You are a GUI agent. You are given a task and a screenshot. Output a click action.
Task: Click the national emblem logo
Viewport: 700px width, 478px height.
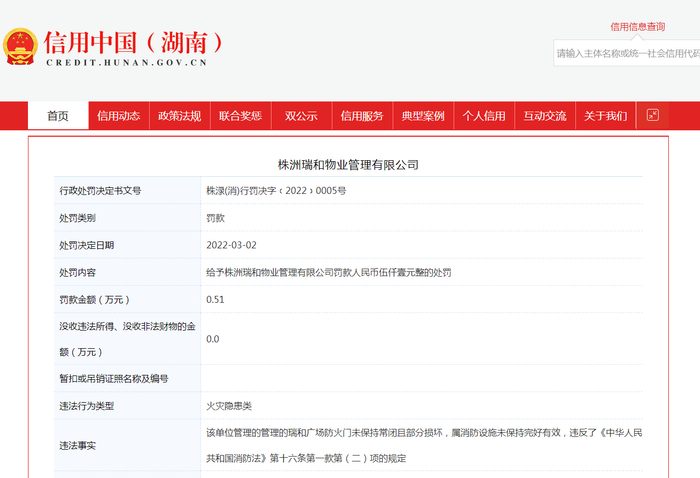tap(20, 46)
